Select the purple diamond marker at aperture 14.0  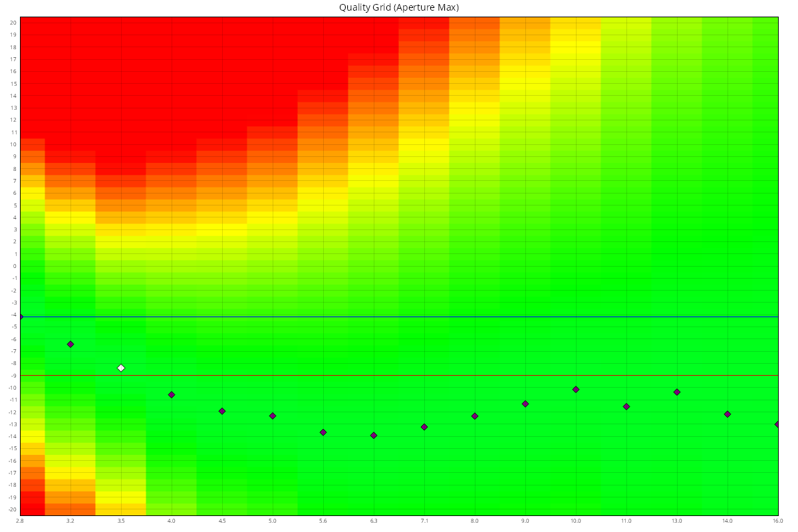[728, 414]
